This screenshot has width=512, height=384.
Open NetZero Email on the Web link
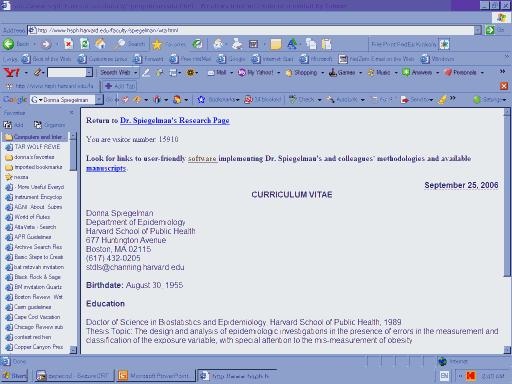pyautogui.click(x=376, y=59)
